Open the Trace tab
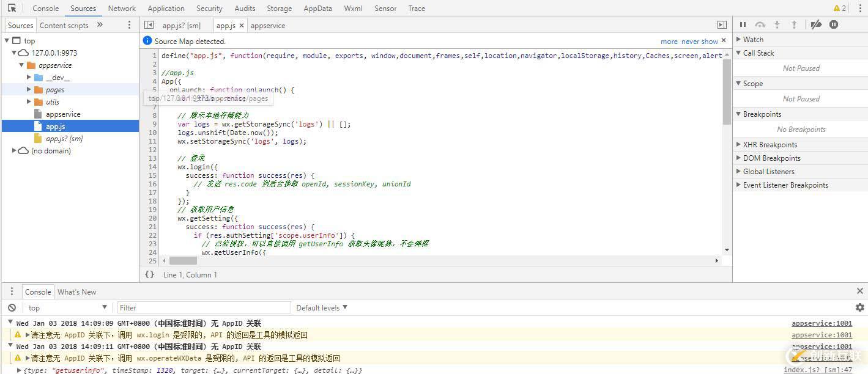 point(417,9)
